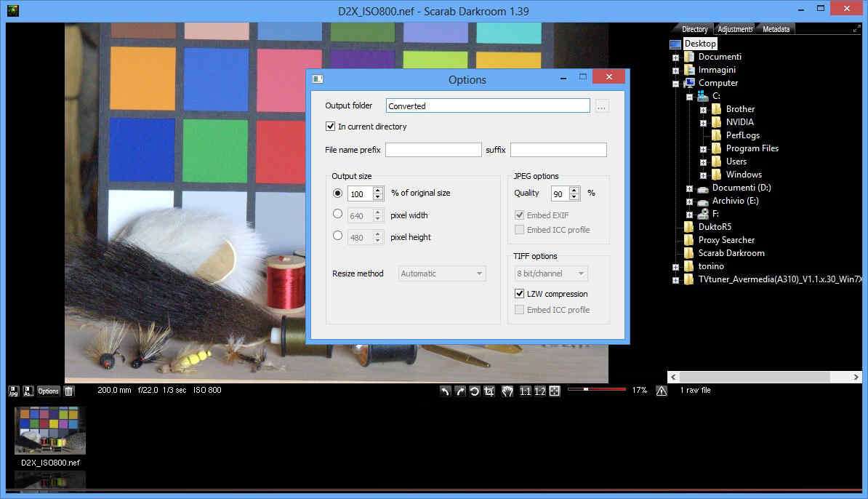Screen dimensions: 868x499
Task: Uncheck the In current directory checkbox
Action: [331, 127]
